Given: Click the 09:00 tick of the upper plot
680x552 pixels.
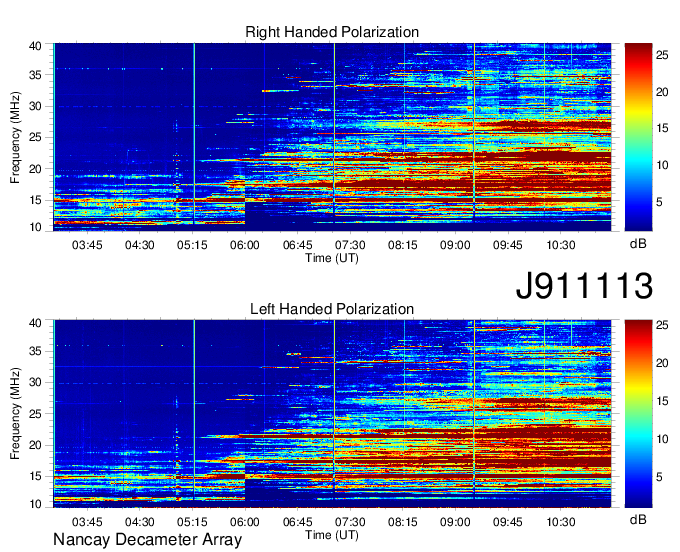Looking at the screenshot, I should coord(455,245).
